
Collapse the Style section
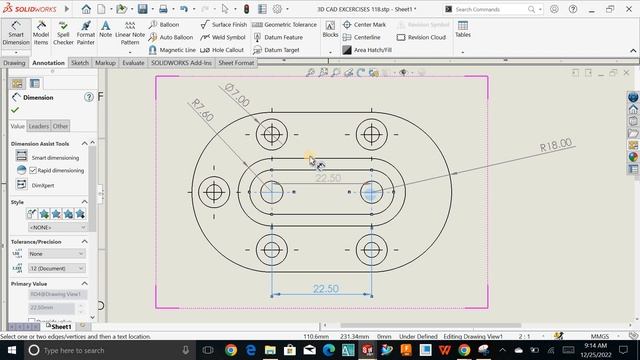pos(84,202)
